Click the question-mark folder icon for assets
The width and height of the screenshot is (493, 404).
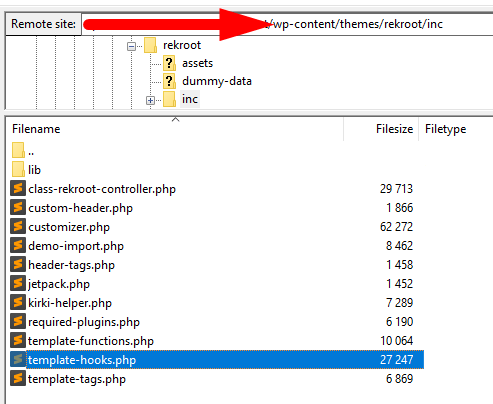tap(169, 63)
